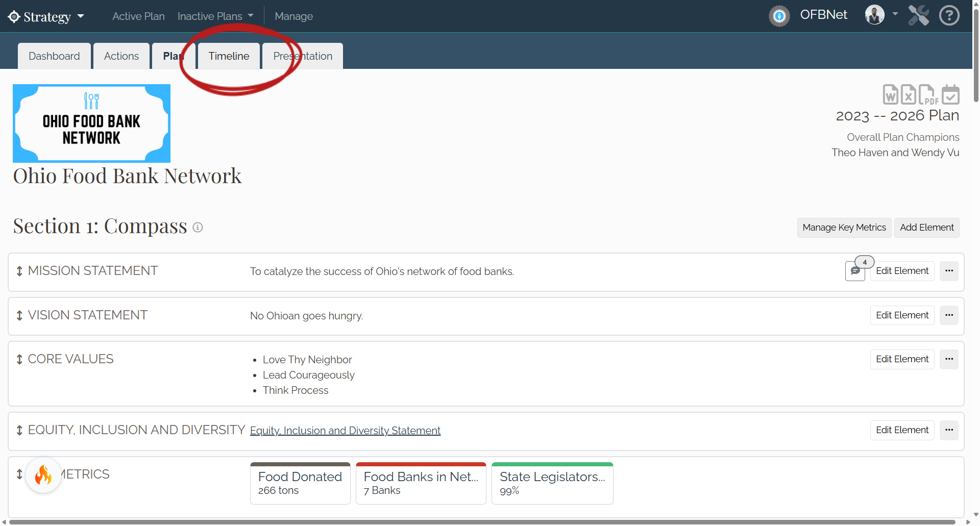Image resolution: width=980 pixels, height=526 pixels.
Task: Edit Element for Equity, Inclusion and Diversity
Action: 902,430
